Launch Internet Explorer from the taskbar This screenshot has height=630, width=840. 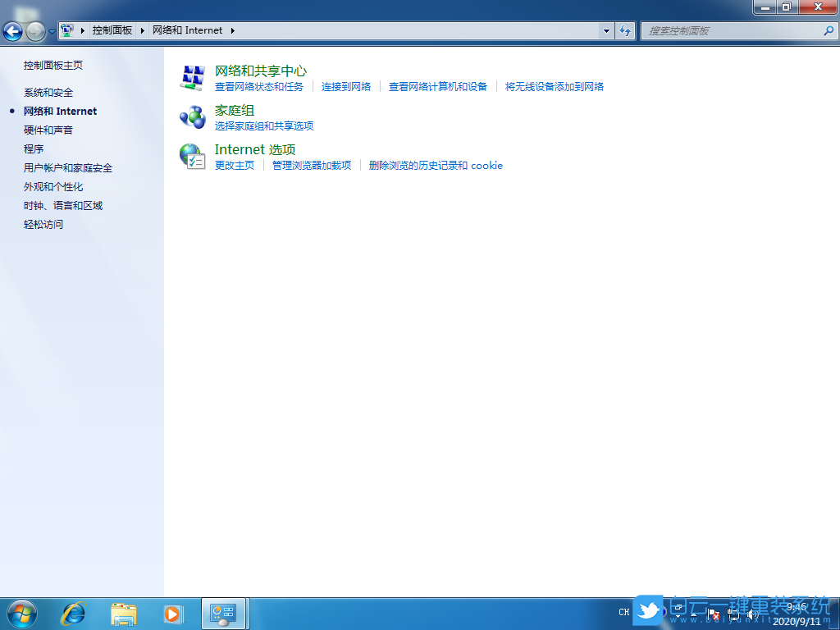pos(73,614)
